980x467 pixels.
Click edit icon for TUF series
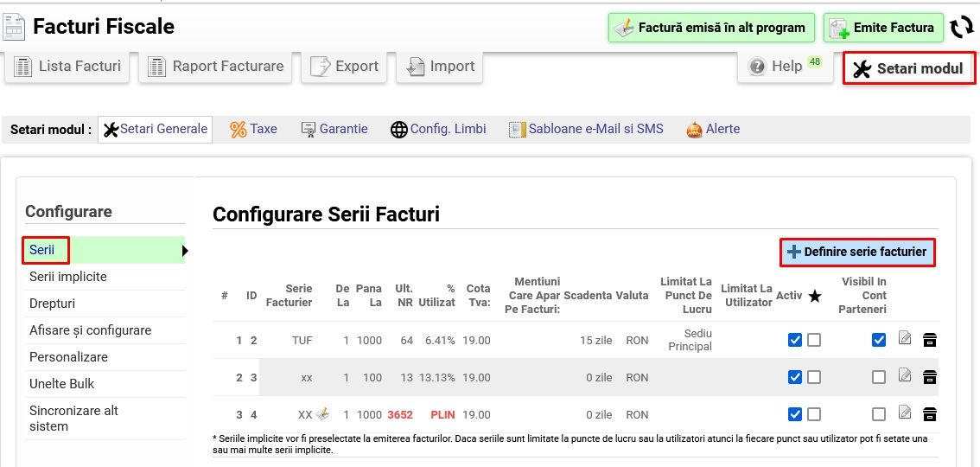click(905, 339)
